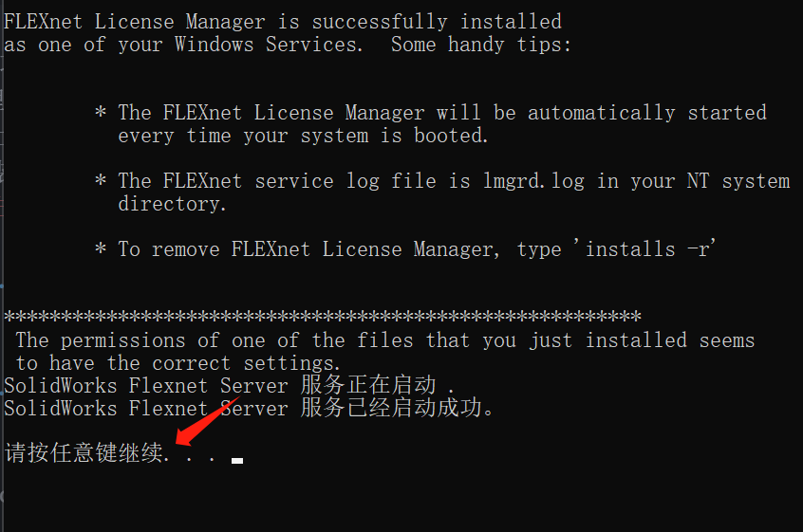Click 'Windows Services.' in second line
This screenshot has width=803, height=532.
(269, 45)
